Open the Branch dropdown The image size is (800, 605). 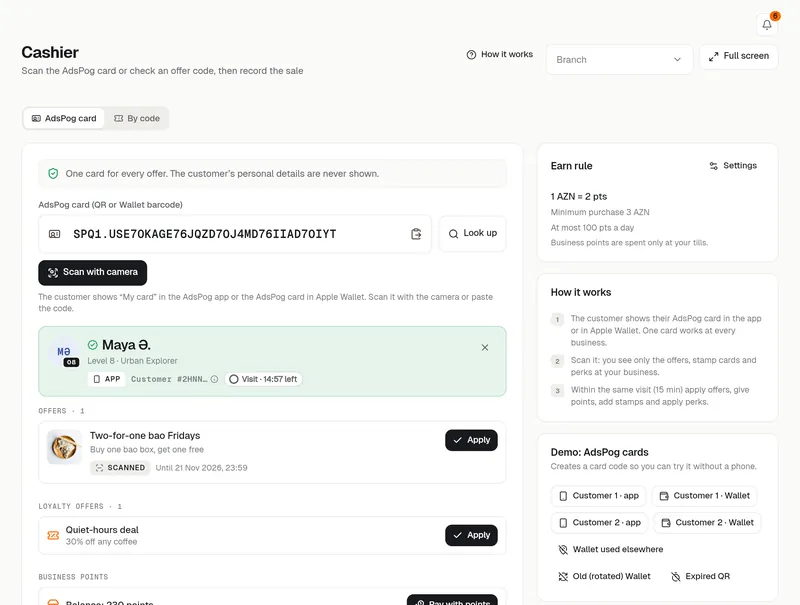tap(619, 60)
